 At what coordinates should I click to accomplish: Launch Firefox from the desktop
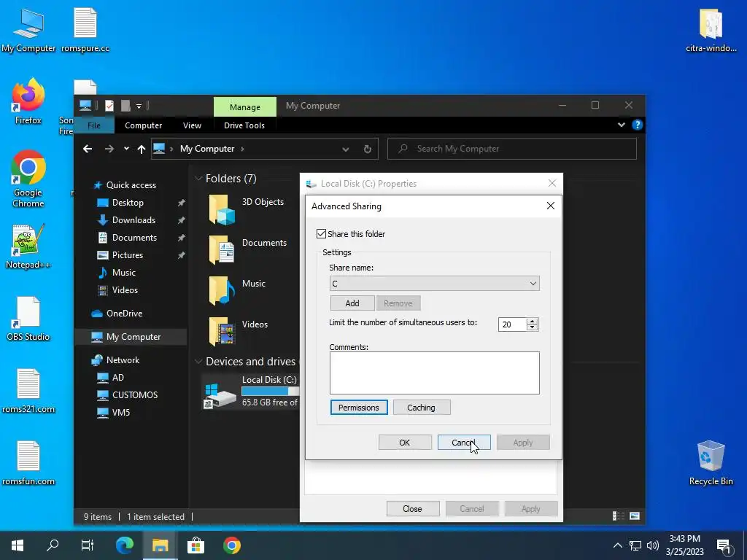[x=28, y=101]
